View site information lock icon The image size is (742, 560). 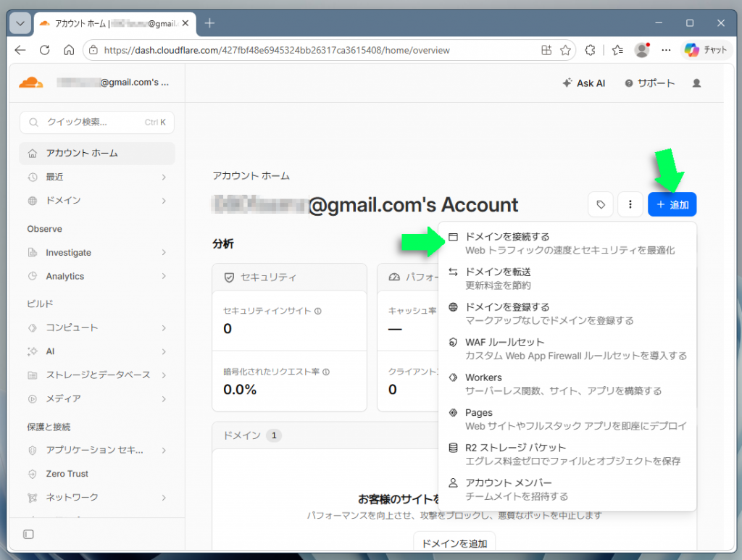coord(93,50)
